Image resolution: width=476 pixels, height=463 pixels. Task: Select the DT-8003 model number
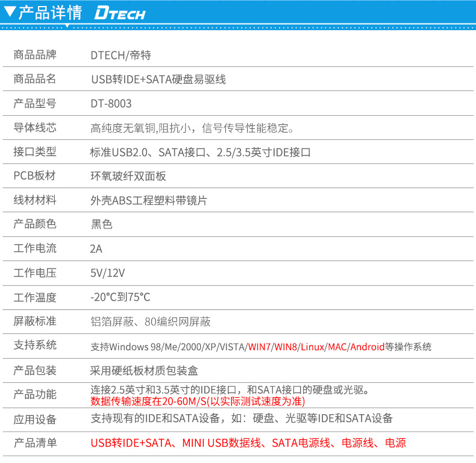point(111,104)
